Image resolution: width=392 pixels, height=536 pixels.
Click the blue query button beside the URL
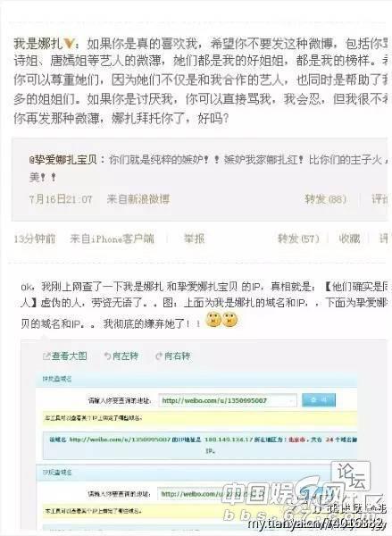point(319,400)
